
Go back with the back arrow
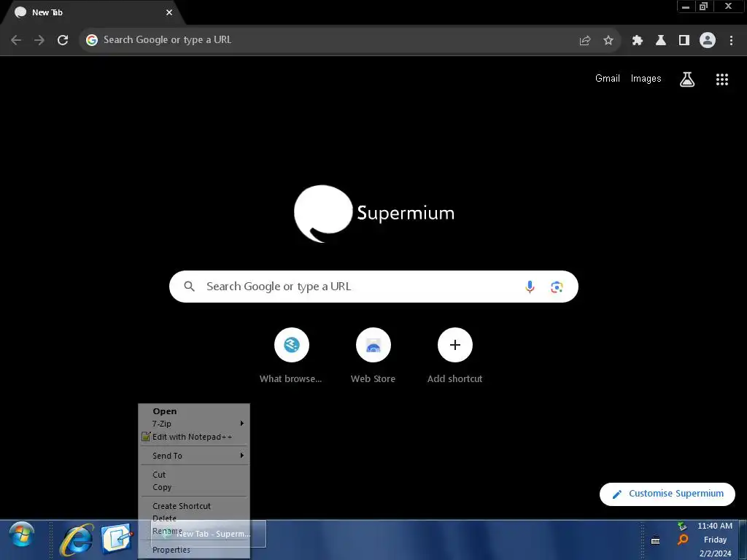[x=16, y=40]
